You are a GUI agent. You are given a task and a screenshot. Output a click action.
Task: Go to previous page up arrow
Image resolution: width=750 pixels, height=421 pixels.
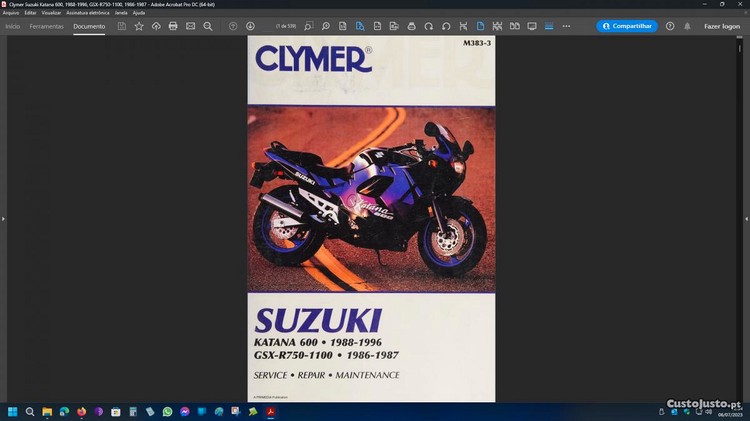pos(233,26)
